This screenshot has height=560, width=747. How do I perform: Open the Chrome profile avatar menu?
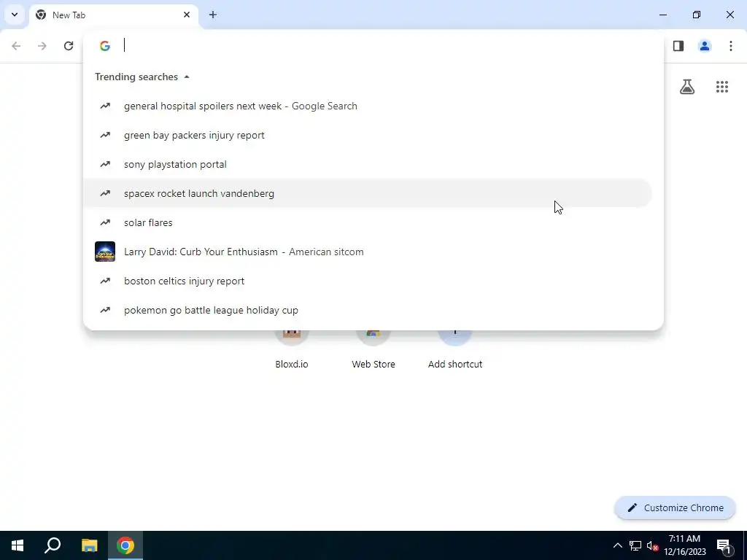705,46
